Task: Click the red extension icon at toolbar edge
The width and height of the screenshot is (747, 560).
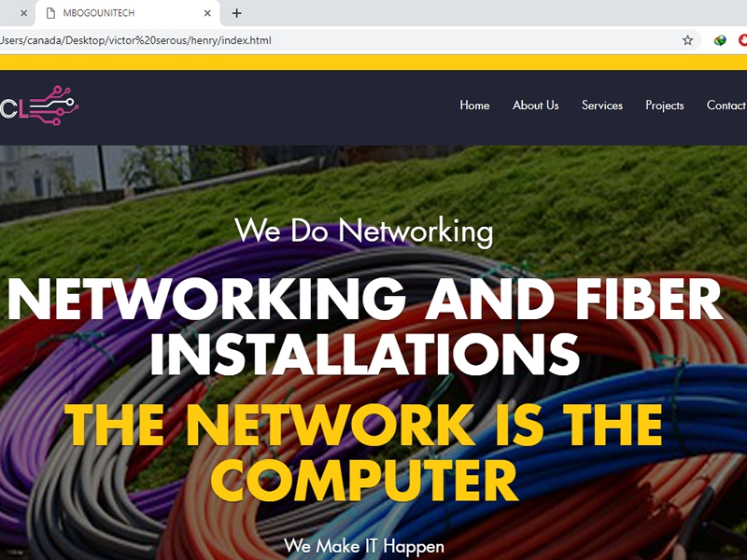Action: (x=742, y=40)
